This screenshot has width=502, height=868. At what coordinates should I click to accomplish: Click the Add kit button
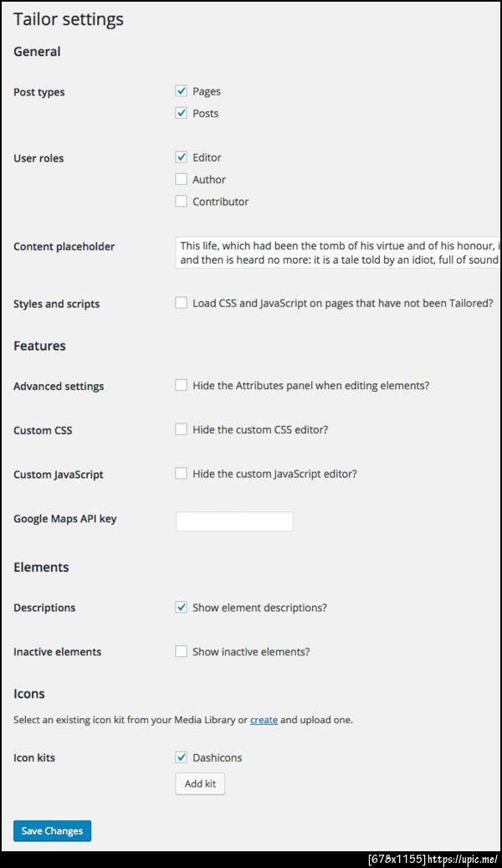(200, 783)
